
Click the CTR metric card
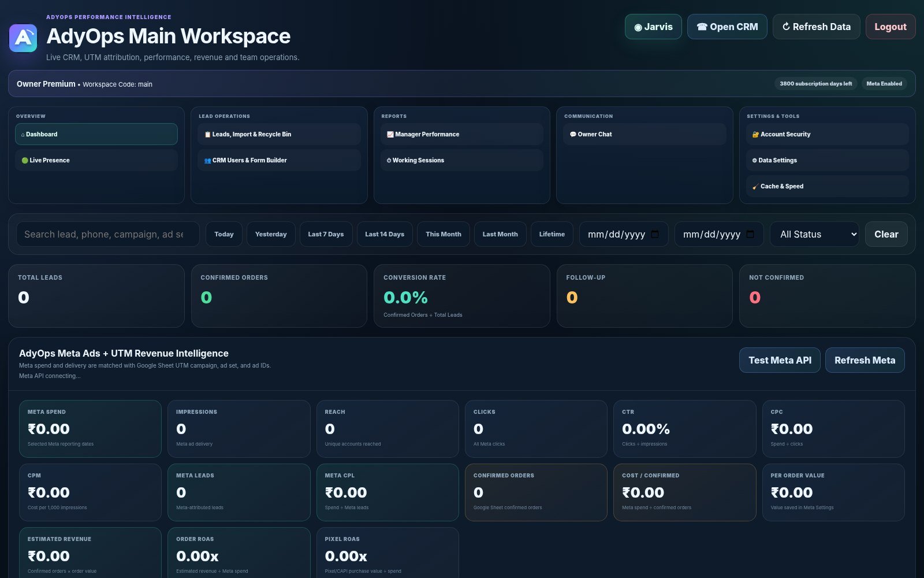685,429
